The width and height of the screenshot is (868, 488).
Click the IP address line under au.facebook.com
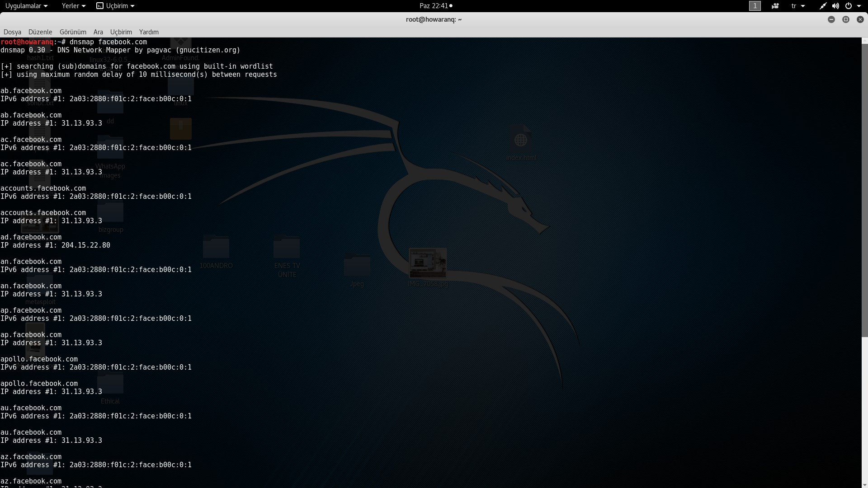[51, 441]
